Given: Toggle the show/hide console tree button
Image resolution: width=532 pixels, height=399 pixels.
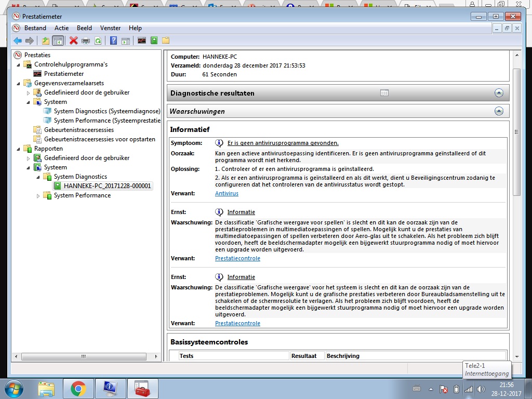Looking at the screenshot, I should click(x=58, y=41).
